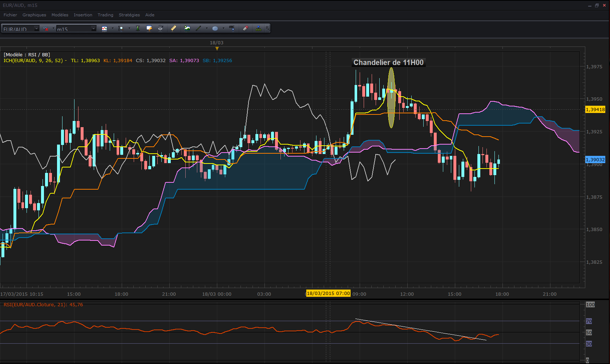Select the ellipse shape tool

pyautogui.click(x=215, y=28)
